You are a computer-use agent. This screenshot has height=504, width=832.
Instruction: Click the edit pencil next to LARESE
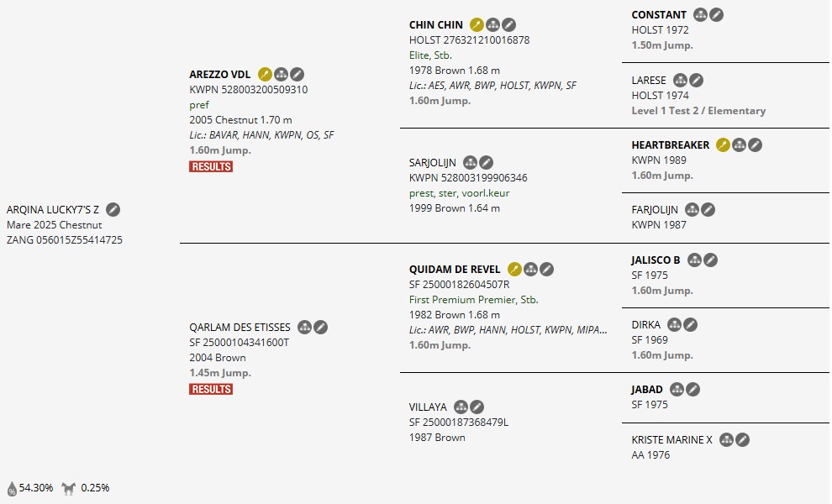click(x=696, y=81)
